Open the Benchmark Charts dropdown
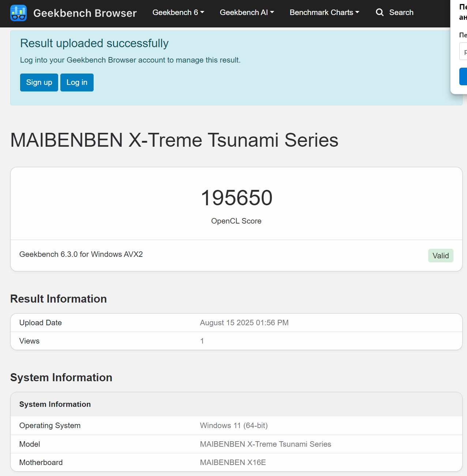This screenshot has height=476, width=467. pyautogui.click(x=324, y=12)
